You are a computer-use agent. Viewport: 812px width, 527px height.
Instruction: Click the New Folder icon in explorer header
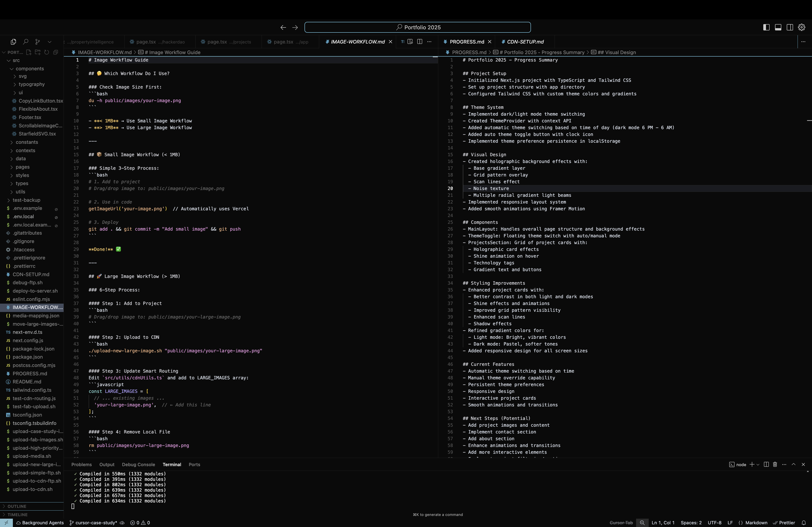[x=37, y=52]
